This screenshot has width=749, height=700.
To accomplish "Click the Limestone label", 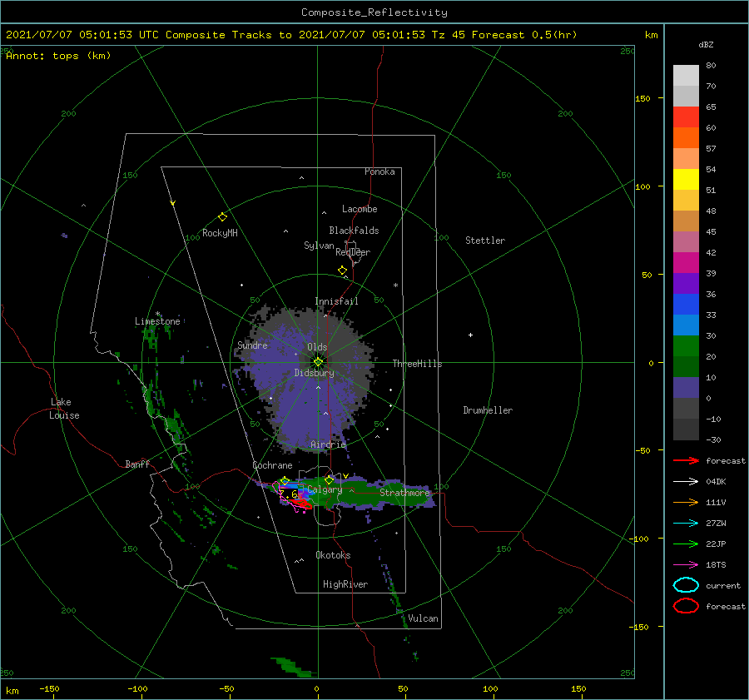I will pyautogui.click(x=157, y=321).
